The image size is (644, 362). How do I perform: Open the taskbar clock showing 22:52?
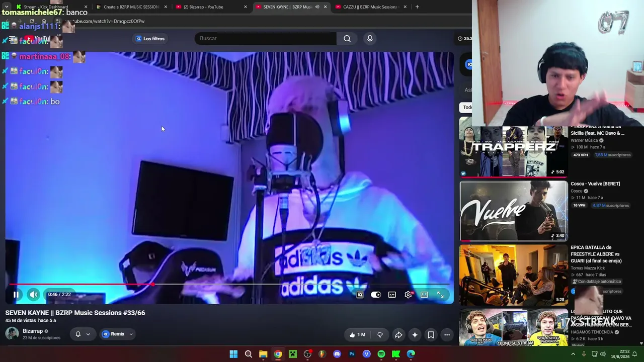click(x=620, y=354)
